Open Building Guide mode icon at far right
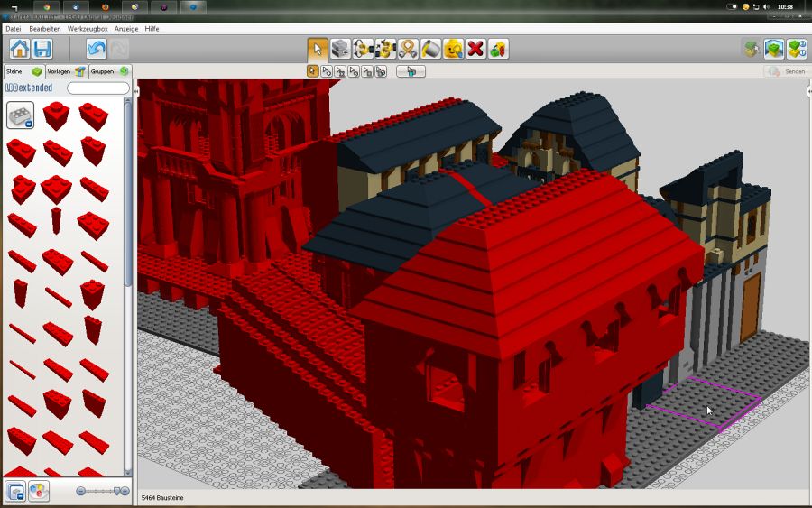Screen dimensions: 812x508 (796, 49)
